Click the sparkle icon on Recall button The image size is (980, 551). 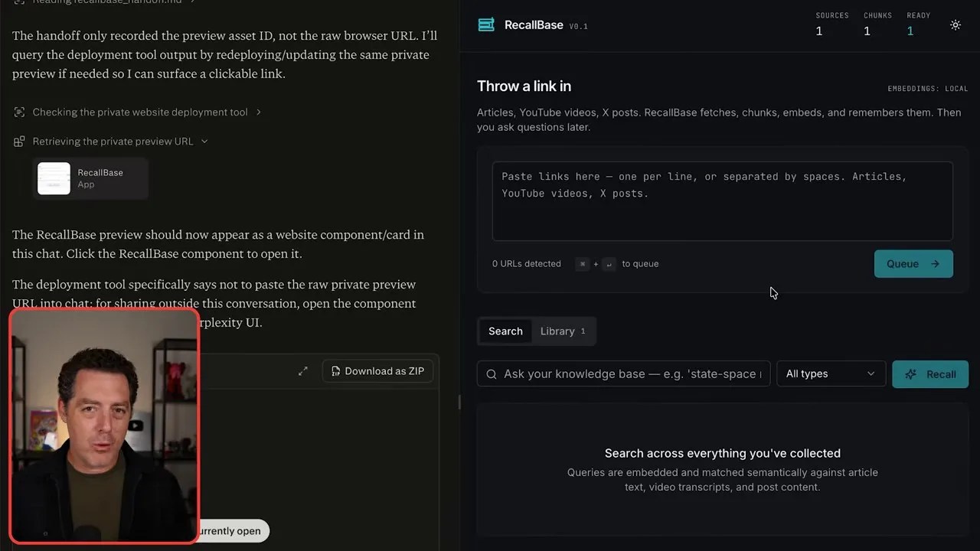pyautogui.click(x=910, y=374)
